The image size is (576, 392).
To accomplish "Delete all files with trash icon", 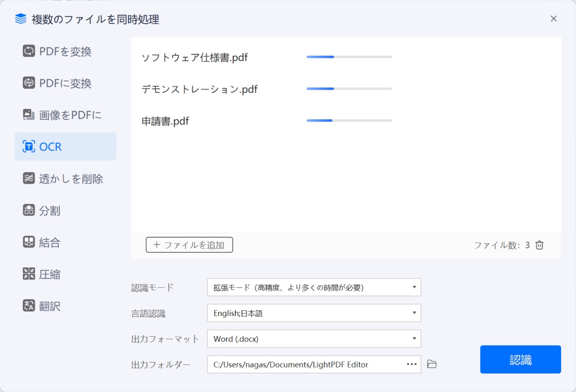I will (x=539, y=245).
